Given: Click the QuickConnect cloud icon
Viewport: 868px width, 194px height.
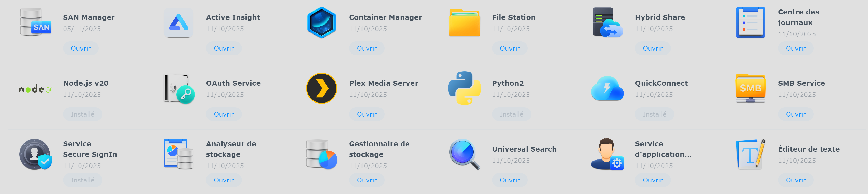Looking at the screenshot, I should tap(607, 88).
